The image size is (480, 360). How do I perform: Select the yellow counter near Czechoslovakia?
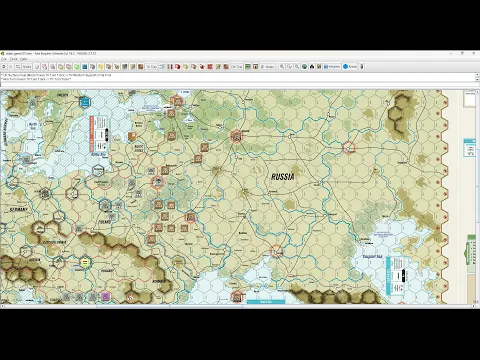click(85, 262)
